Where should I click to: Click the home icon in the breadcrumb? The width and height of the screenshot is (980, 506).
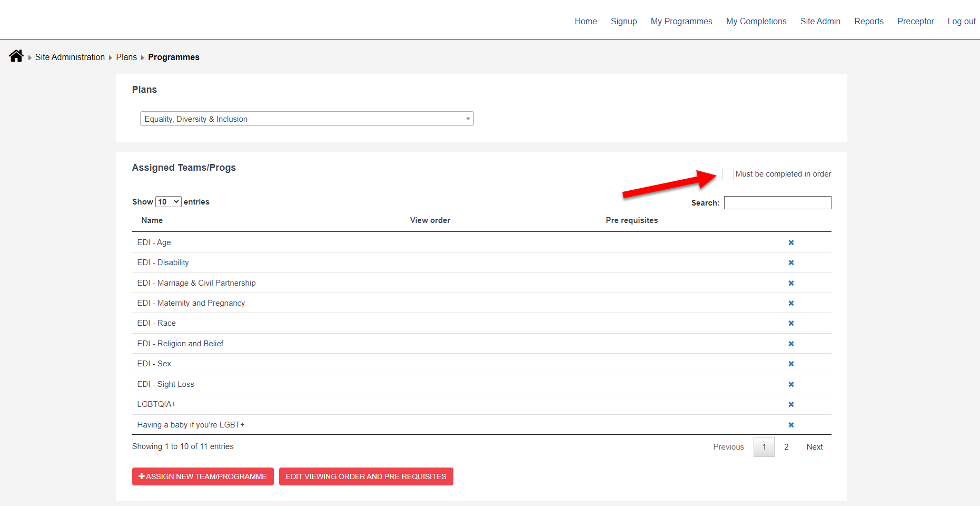click(16, 56)
